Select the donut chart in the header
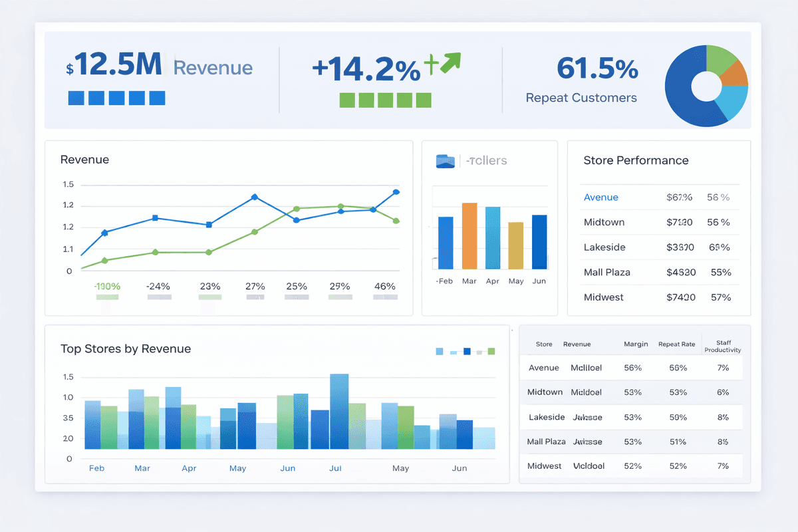The width and height of the screenshot is (798, 532). [x=706, y=85]
